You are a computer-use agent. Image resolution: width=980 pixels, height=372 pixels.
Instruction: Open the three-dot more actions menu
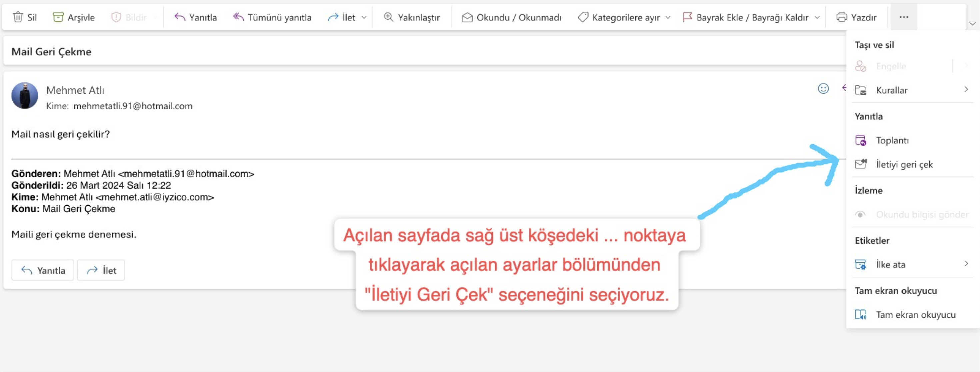pos(904,17)
